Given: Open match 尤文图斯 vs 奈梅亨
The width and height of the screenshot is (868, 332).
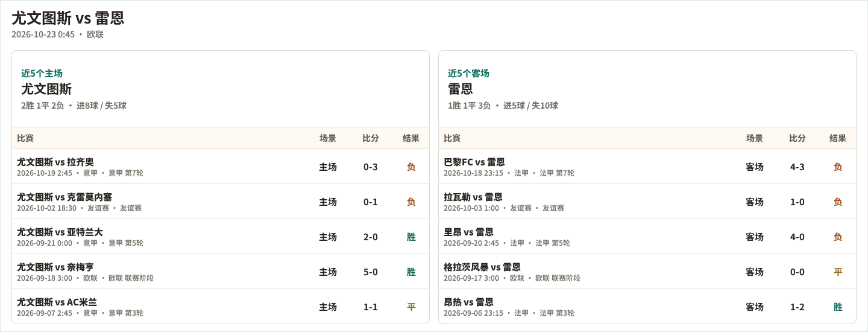Looking at the screenshot, I should pos(221,272).
